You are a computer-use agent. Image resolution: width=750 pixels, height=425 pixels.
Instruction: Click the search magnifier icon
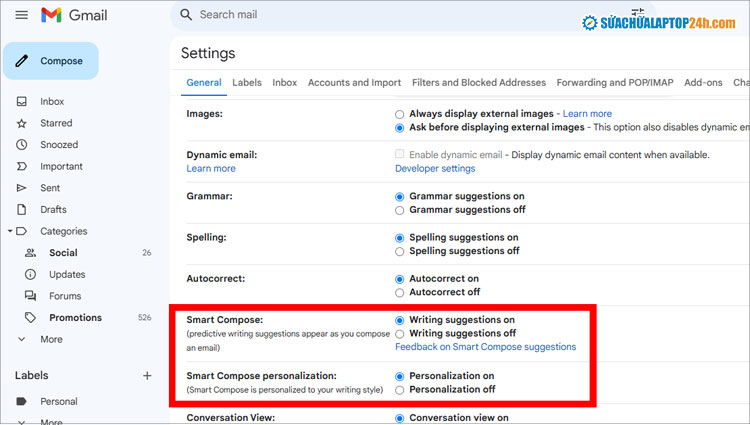(186, 15)
